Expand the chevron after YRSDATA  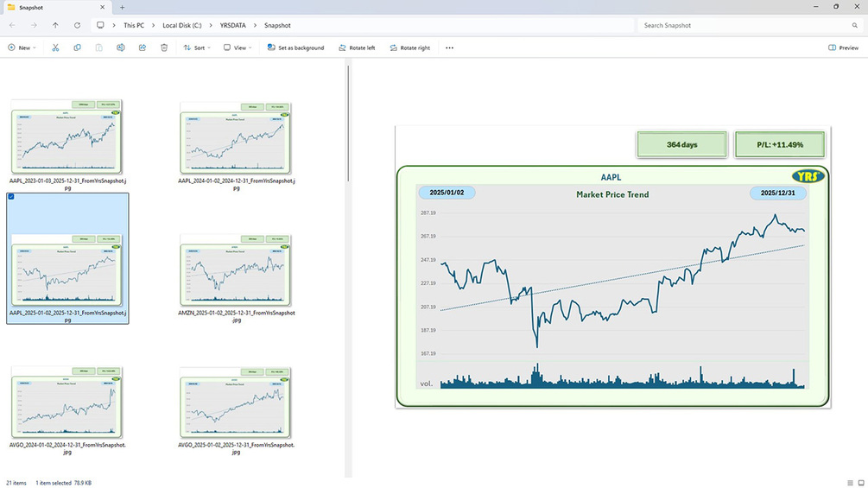click(x=255, y=25)
